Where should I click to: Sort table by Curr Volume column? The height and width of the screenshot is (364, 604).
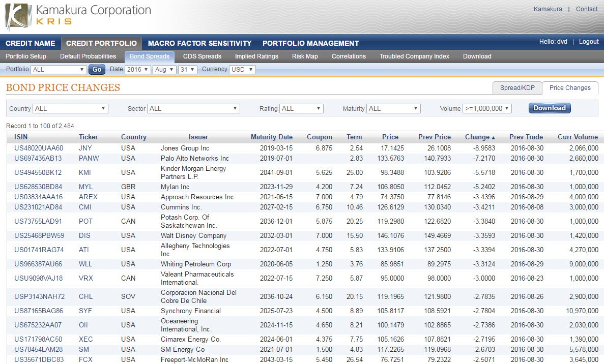(x=578, y=137)
